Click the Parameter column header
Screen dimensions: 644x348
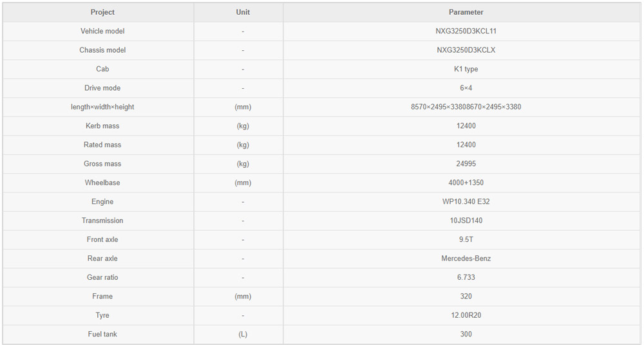[466, 12]
